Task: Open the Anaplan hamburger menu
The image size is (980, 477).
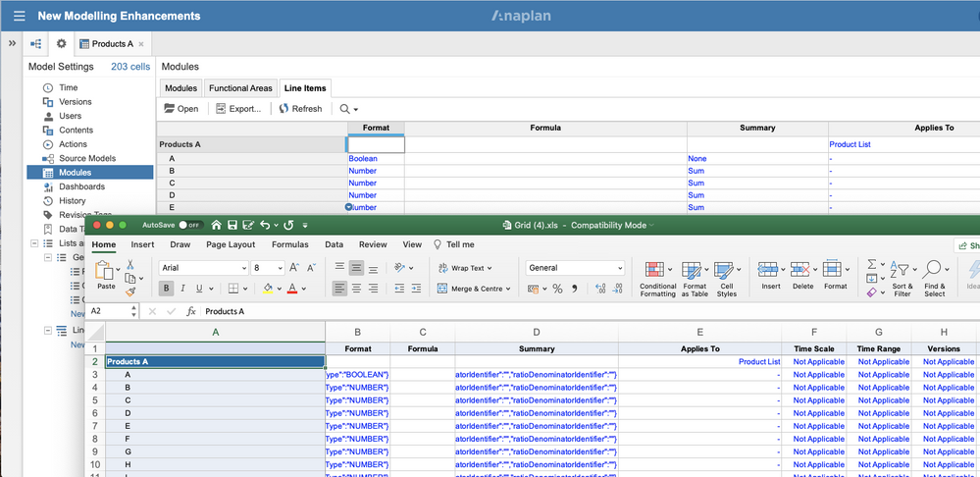Action: [x=19, y=16]
